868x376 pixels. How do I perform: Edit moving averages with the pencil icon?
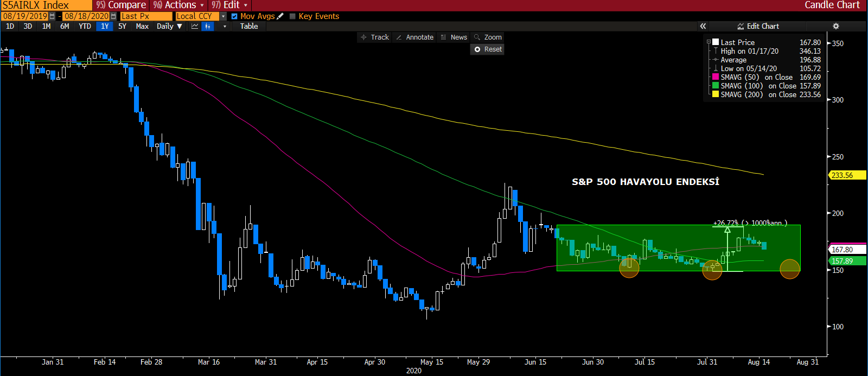[x=280, y=16]
